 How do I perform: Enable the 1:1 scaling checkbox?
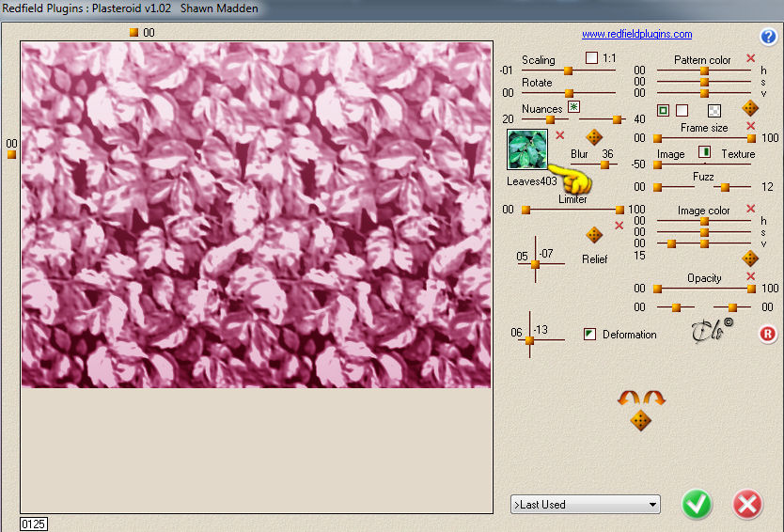[591, 58]
